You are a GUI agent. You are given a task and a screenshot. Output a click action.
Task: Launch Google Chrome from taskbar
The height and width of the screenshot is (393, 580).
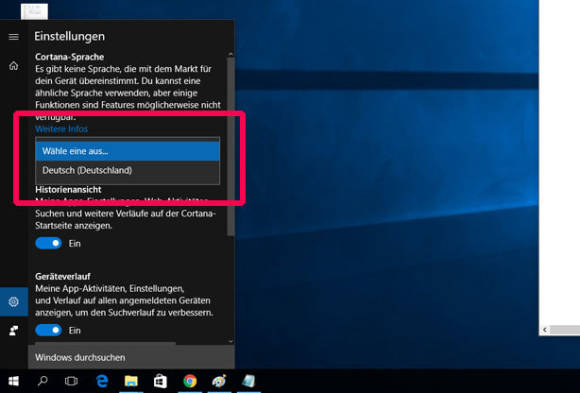190,381
